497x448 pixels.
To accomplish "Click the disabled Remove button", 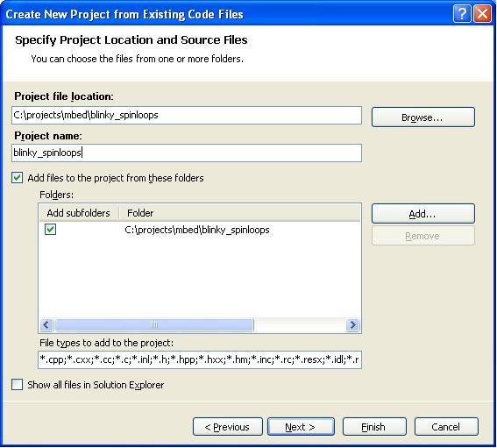I will 423,236.
